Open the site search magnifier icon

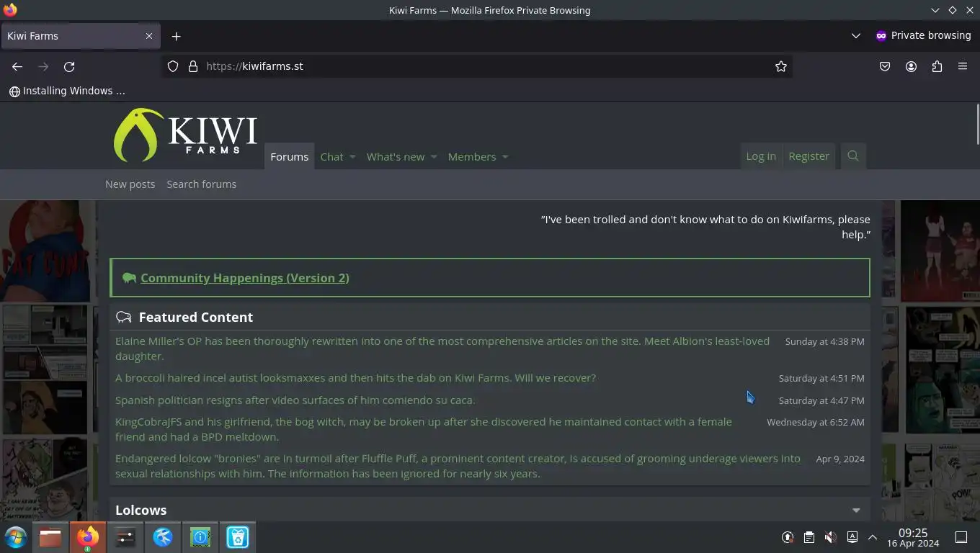[853, 156]
